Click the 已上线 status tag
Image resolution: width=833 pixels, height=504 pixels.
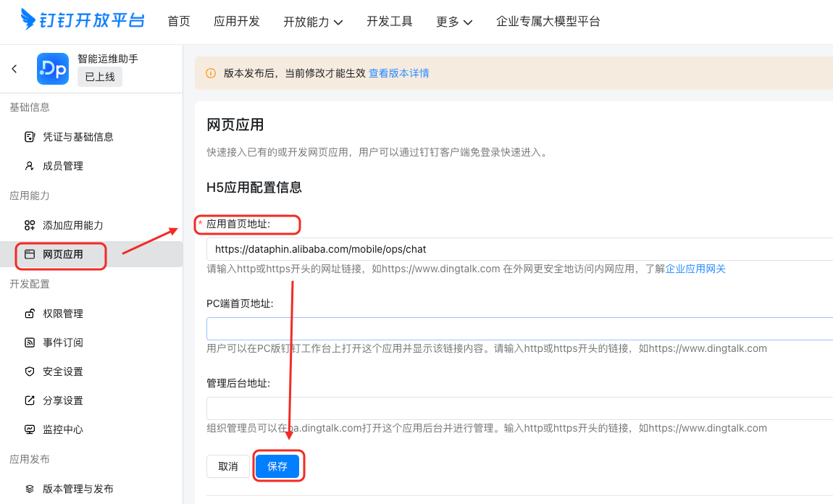[100, 77]
